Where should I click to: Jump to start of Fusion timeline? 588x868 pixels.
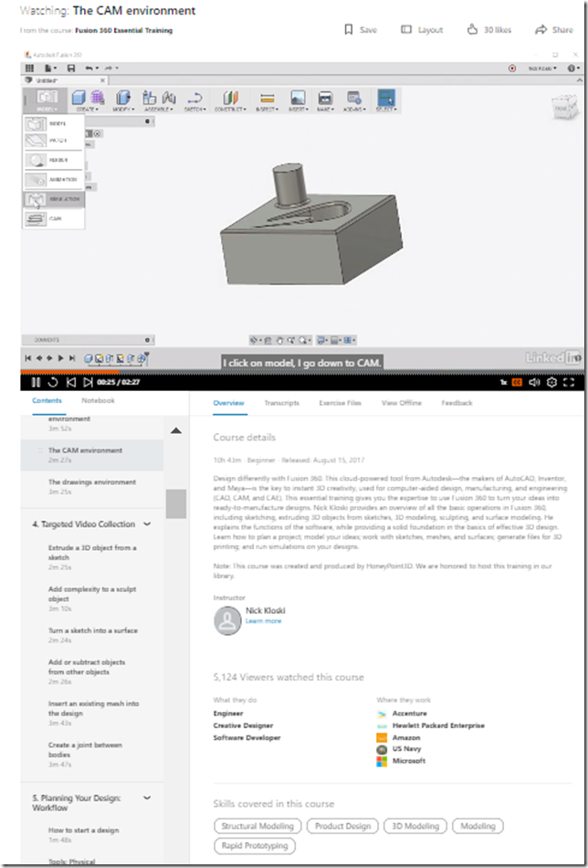click(x=28, y=358)
